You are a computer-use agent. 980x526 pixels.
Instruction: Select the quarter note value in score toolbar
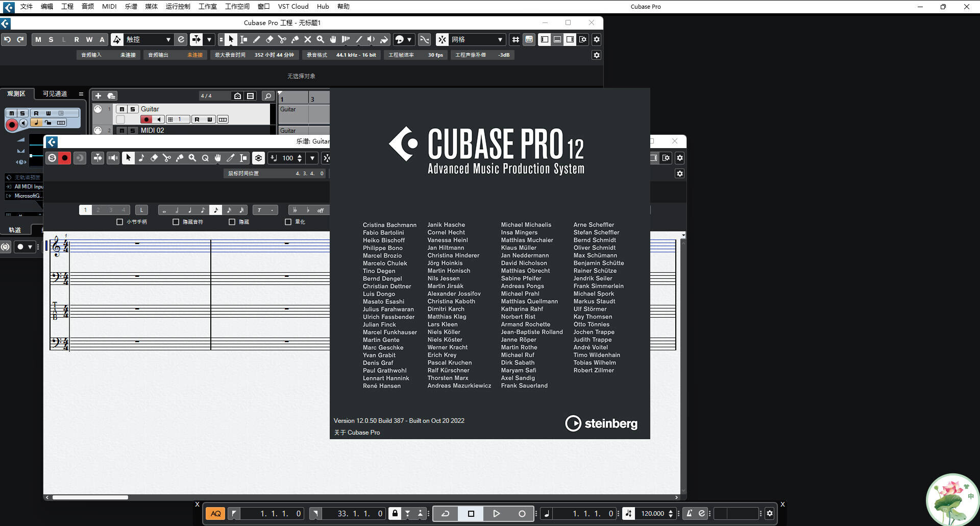(x=190, y=210)
